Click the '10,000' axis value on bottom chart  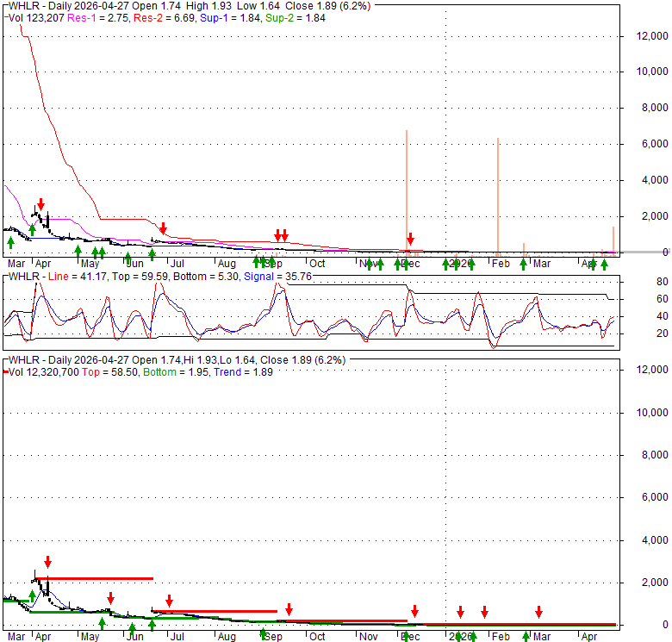click(x=652, y=412)
